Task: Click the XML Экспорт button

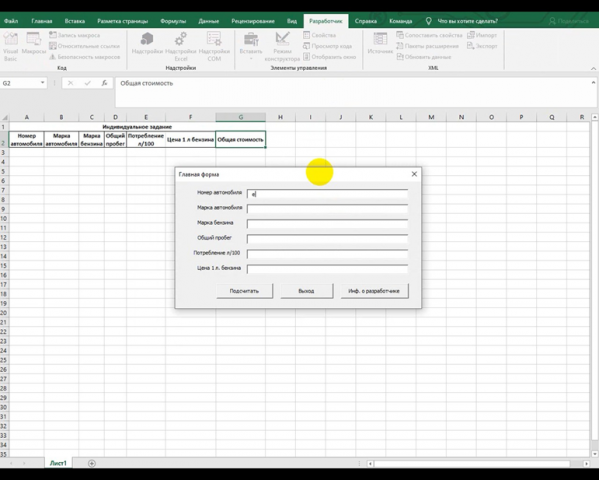Action: [482, 46]
